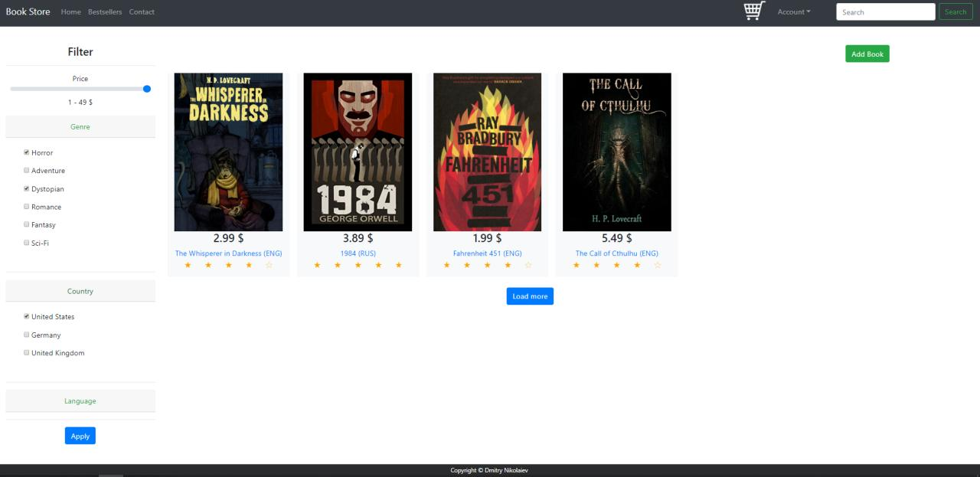The image size is (980, 477).
Task: Give The Call of Cthulhu a five-star rating
Action: 656,265
